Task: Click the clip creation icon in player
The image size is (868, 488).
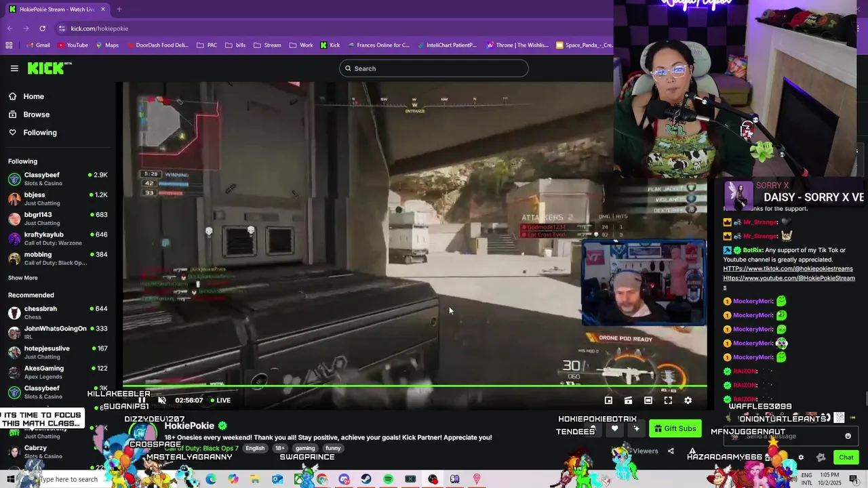Action: [628, 401]
